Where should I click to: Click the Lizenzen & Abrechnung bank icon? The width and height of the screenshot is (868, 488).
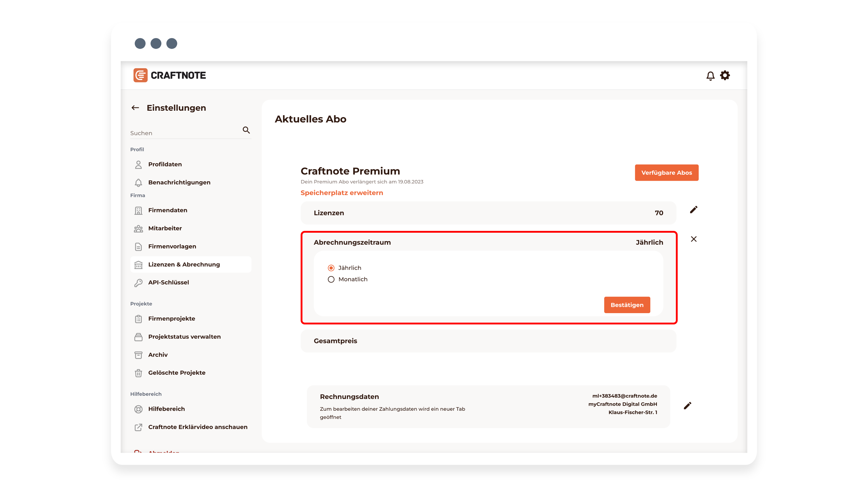click(139, 265)
